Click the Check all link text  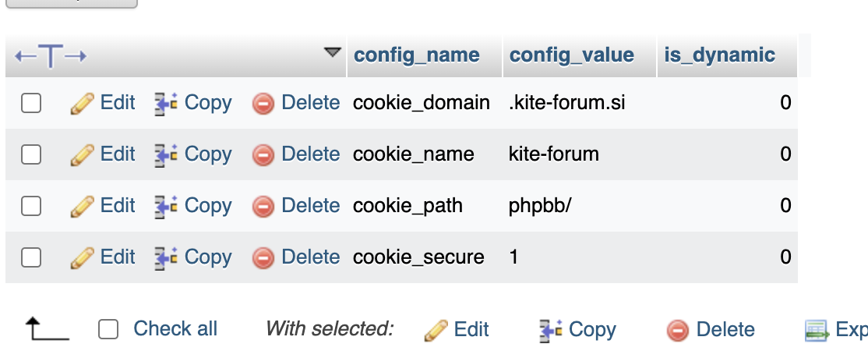coord(175,329)
